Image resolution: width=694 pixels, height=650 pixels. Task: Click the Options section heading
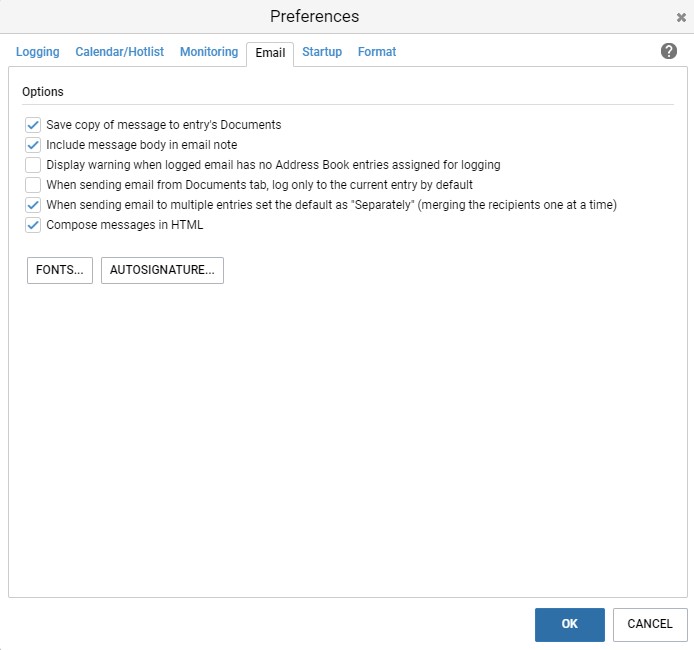pos(43,92)
